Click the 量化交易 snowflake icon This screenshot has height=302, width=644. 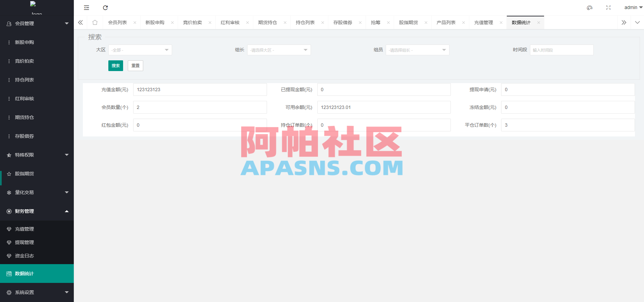pos(9,192)
